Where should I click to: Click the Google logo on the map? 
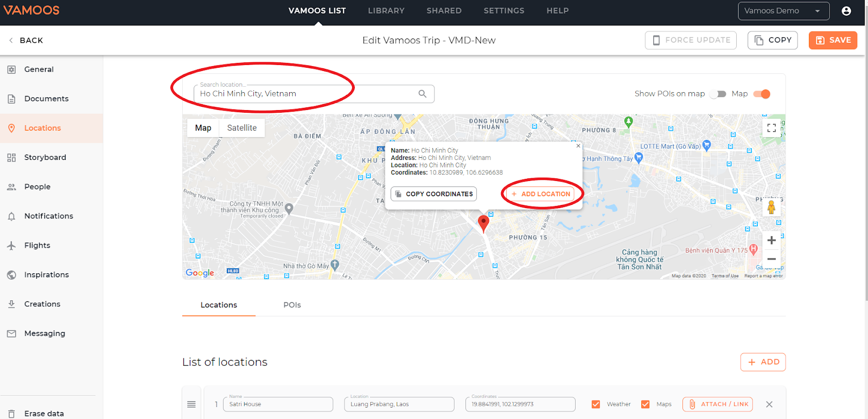(x=200, y=273)
